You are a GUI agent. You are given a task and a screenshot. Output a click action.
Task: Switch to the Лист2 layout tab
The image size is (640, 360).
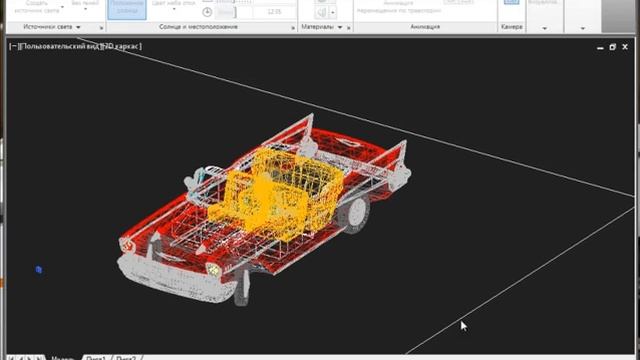tap(126, 358)
